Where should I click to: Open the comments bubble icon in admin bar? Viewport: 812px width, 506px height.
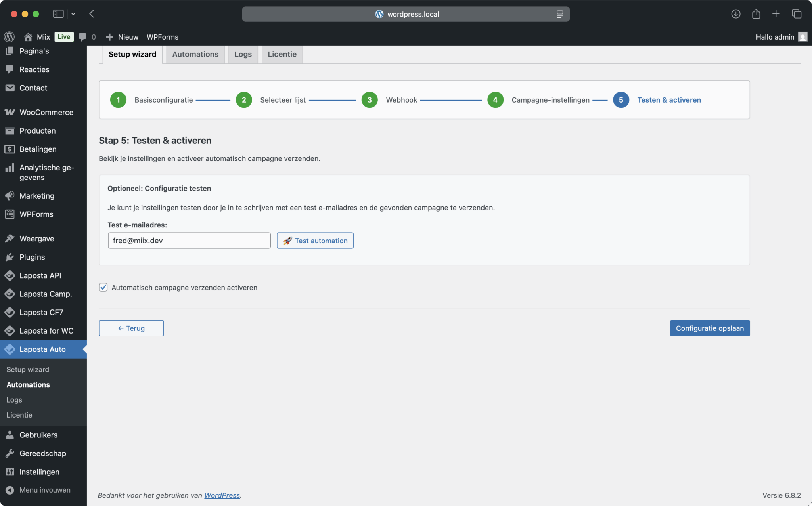pyautogui.click(x=82, y=37)
